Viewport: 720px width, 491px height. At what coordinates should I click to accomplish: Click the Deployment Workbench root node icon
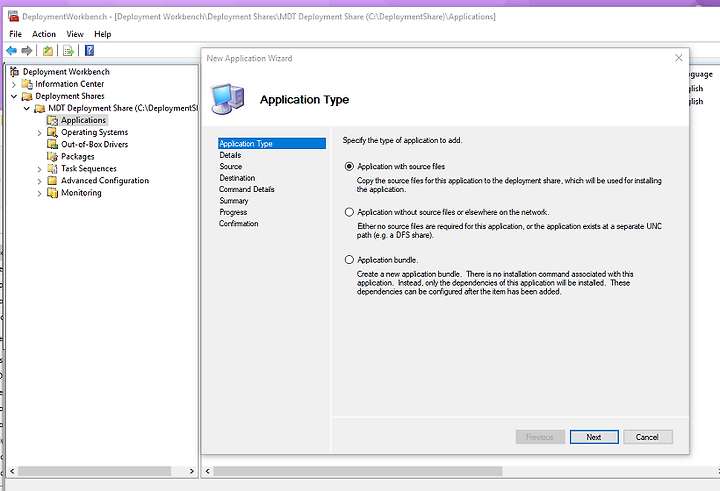point(15,72)
